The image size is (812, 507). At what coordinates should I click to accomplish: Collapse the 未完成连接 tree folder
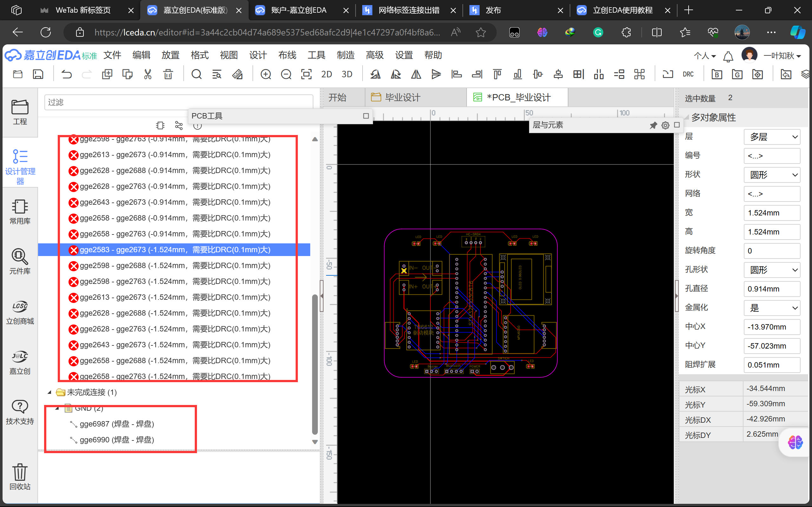[50, 392]
